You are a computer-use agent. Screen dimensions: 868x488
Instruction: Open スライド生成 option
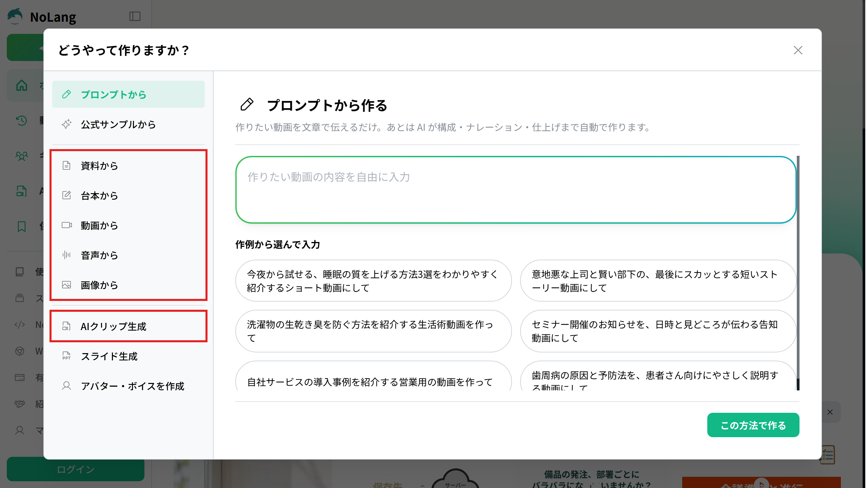pos(128,356)
